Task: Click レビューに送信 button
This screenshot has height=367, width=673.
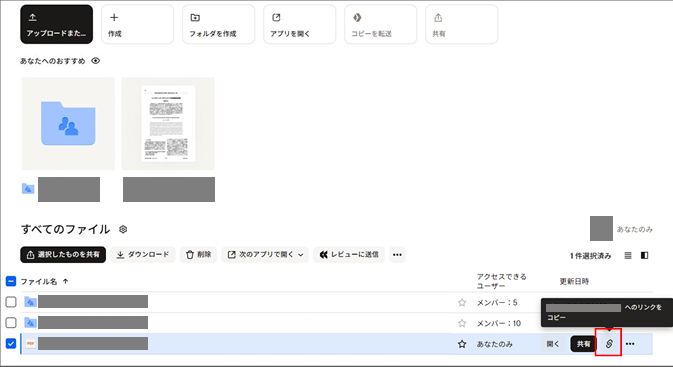Action: pyautogui.click(x=349, y=255)
